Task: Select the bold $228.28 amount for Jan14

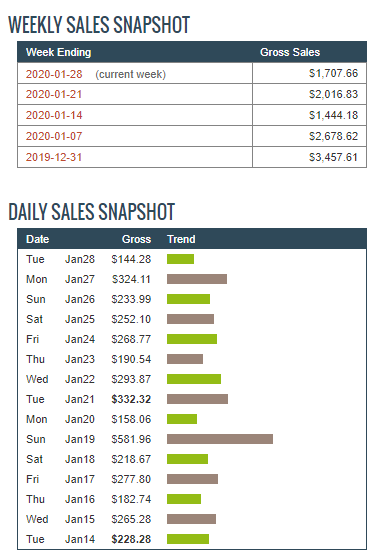Action: coord(131,539)
